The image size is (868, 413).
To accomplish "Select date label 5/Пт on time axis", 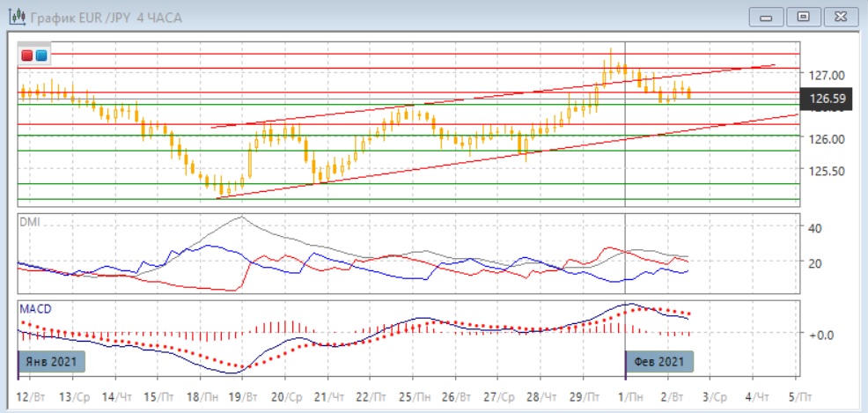I will click(799, 397).
